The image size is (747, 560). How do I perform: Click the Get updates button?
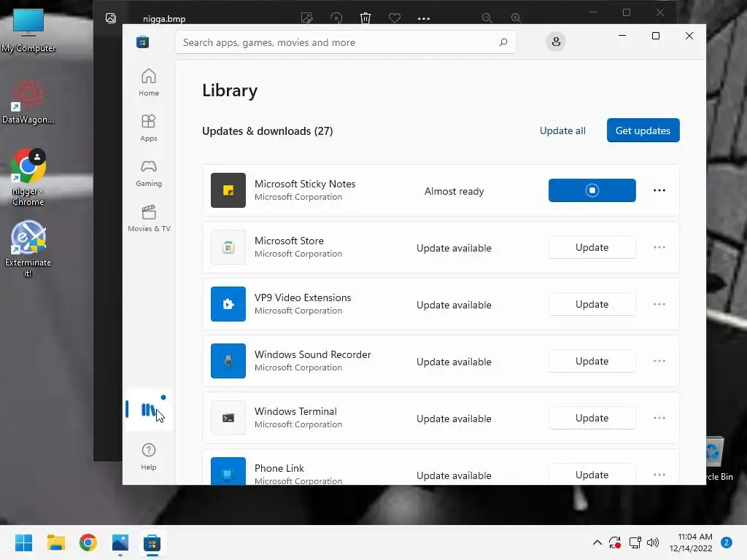tap(643, 130)
